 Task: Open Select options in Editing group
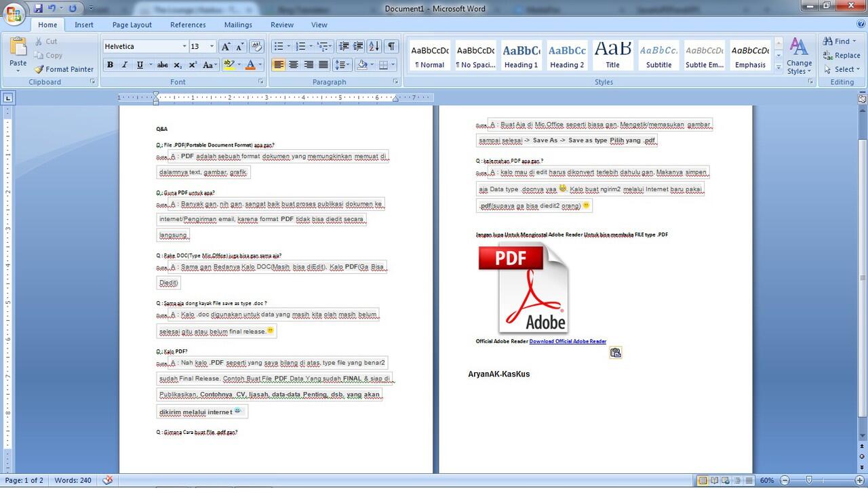click(841, 69)
